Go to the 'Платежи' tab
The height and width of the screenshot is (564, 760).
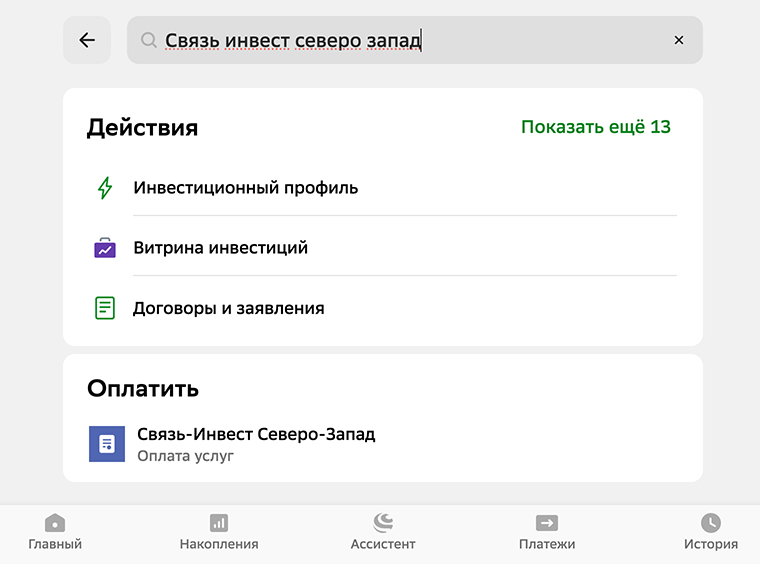547,532
